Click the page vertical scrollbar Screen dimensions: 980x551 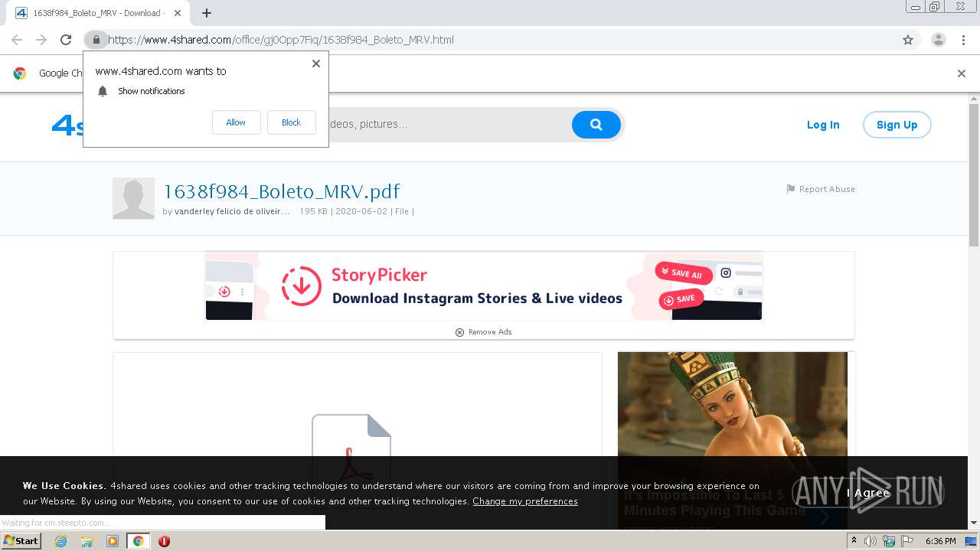click(974, 176)
